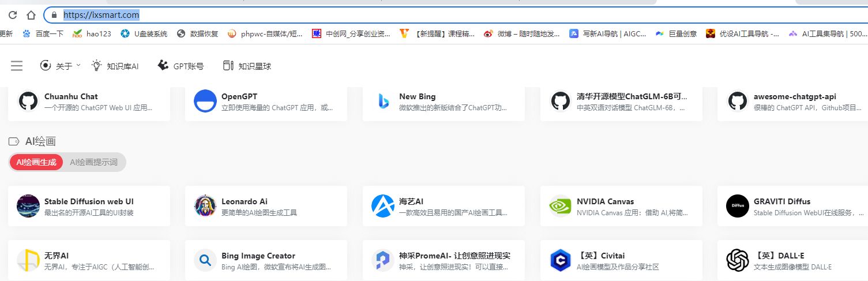Open the Stable Diffusion web UI title
The height and width of the screenshot is (281, 868).
click(x=89, y=201)
